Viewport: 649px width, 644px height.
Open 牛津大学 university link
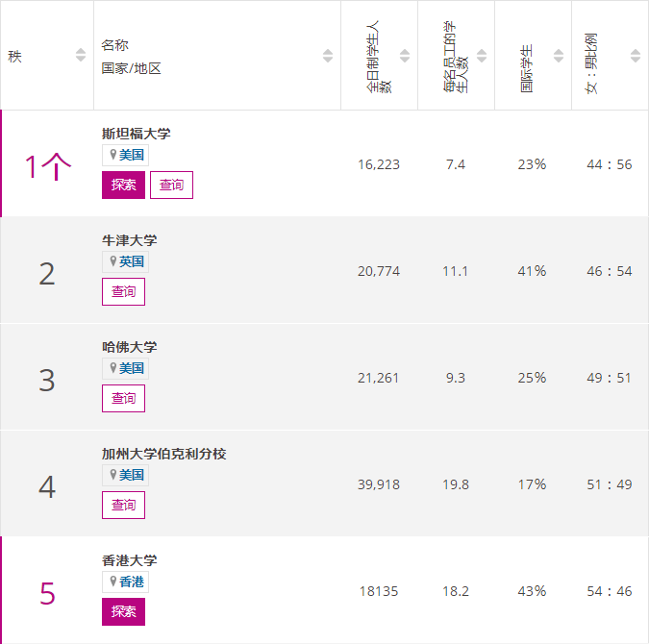[x=129, y=240]
